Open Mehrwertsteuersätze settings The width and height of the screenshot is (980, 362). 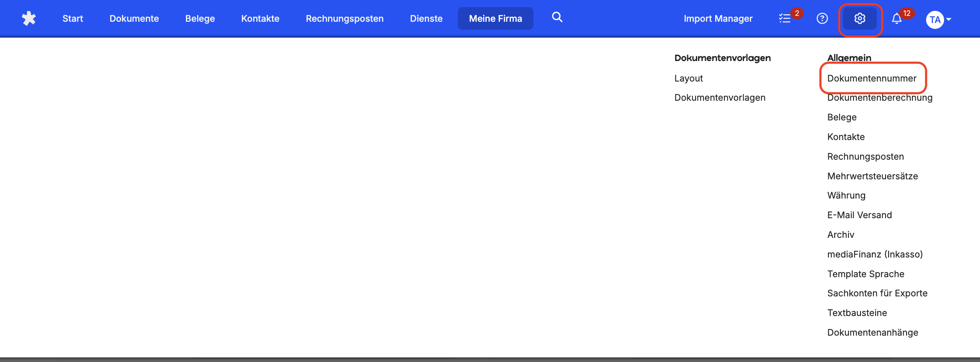(x=873, y=176)
